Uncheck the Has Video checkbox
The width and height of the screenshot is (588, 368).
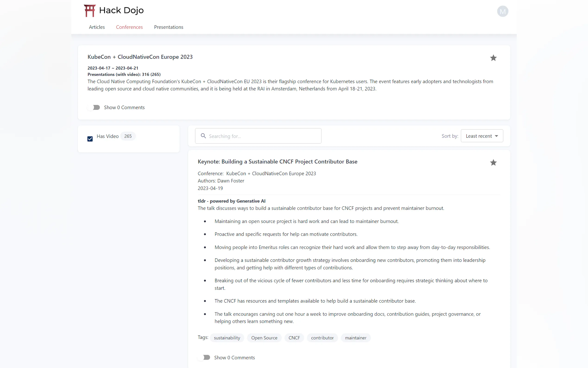coord(90,139)
